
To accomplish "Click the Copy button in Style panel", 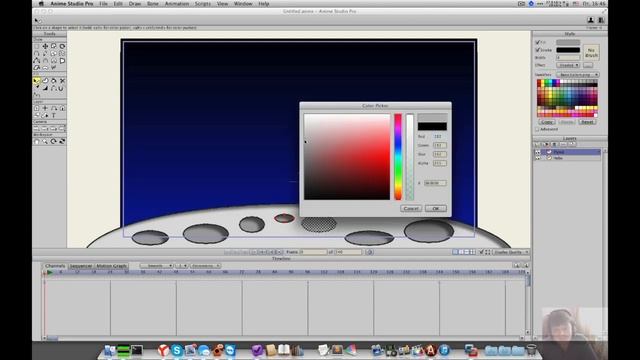I will click(x=547, y=122).
